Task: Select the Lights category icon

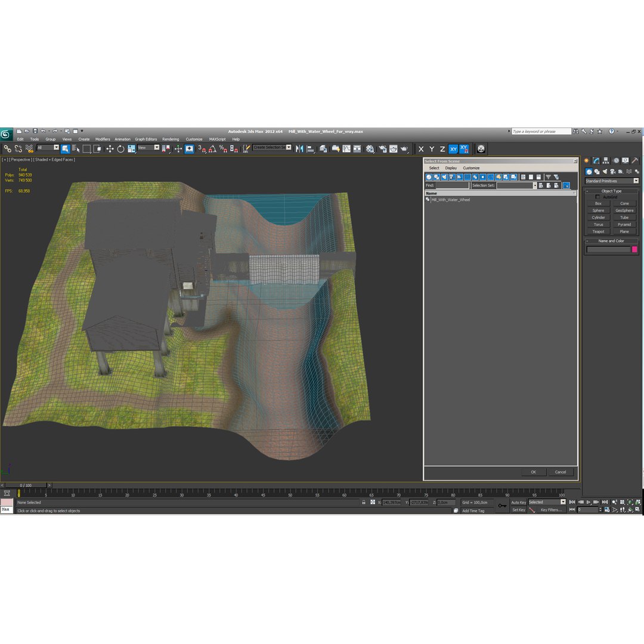Action: pos(605,172)
